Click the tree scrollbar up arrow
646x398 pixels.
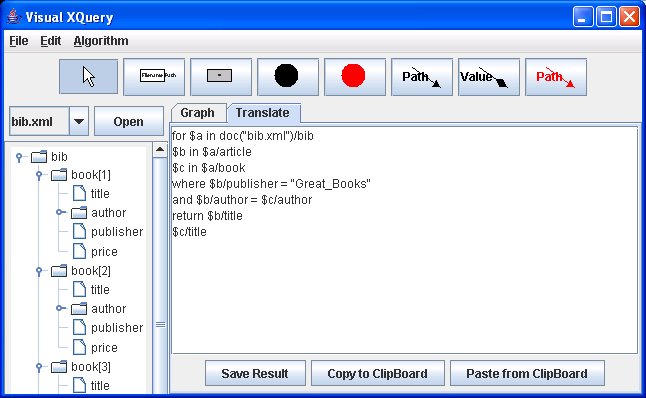160,149
